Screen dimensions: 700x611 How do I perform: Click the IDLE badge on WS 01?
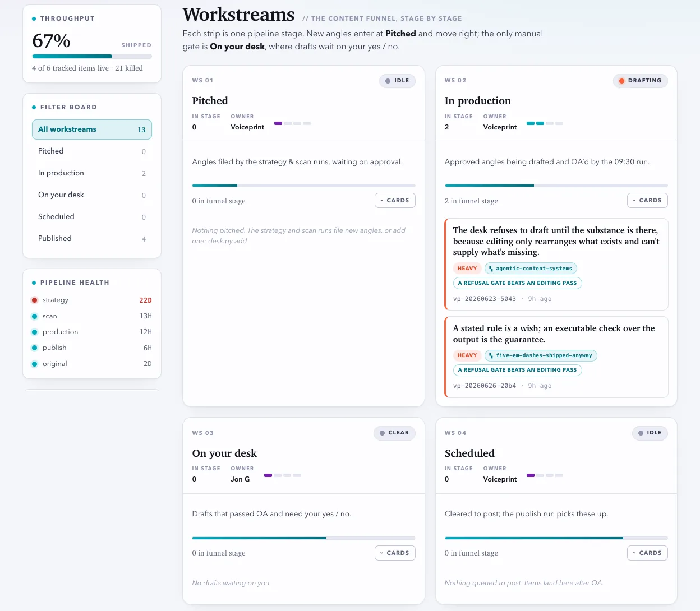tap(397, 81)
